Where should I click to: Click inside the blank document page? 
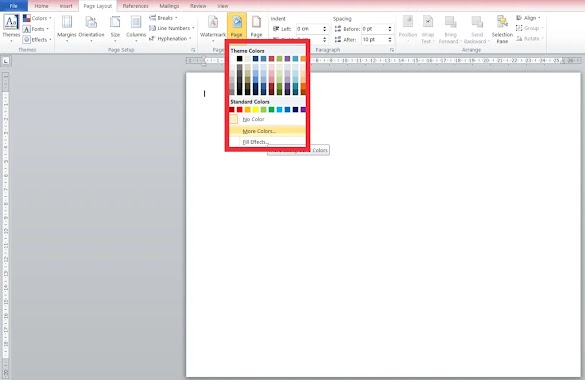[383, 224]
